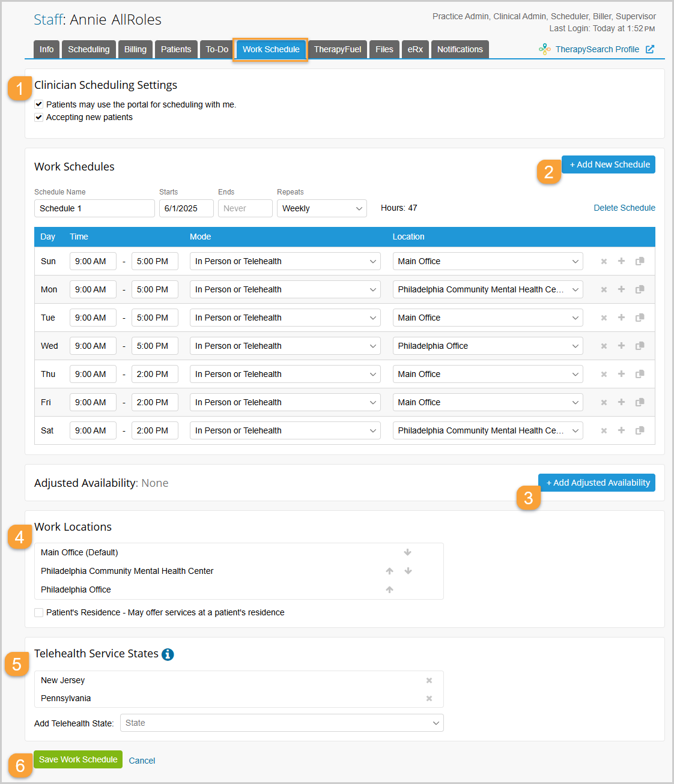The image size is (674, 784).
Task: Remove the Sat schedule row
Action: click(604, 430)
